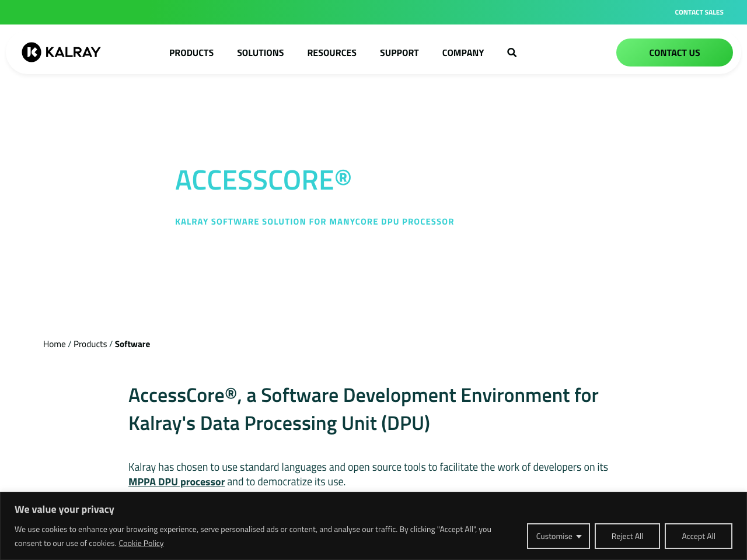747x560 pixels.
Task: Navigate to Products via breadcrumb
Action: point(90,343)
